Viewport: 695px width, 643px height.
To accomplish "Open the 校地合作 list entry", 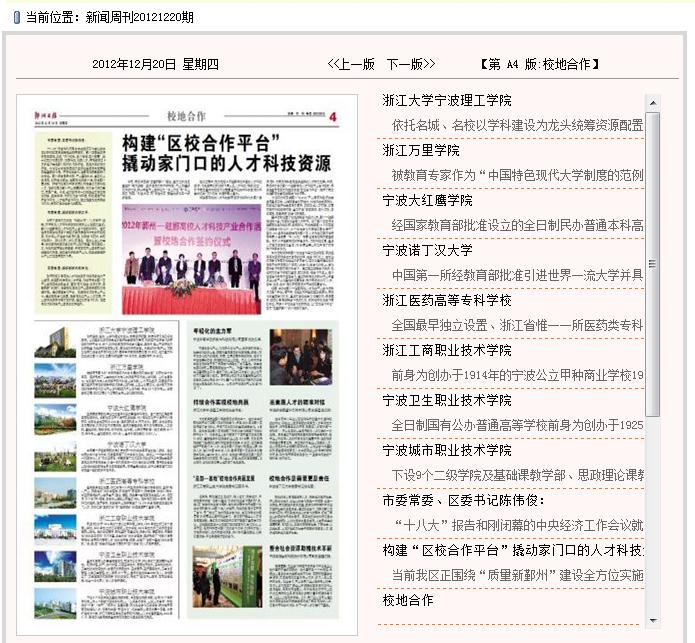I will pyautogui.click(x=408, y=601).
